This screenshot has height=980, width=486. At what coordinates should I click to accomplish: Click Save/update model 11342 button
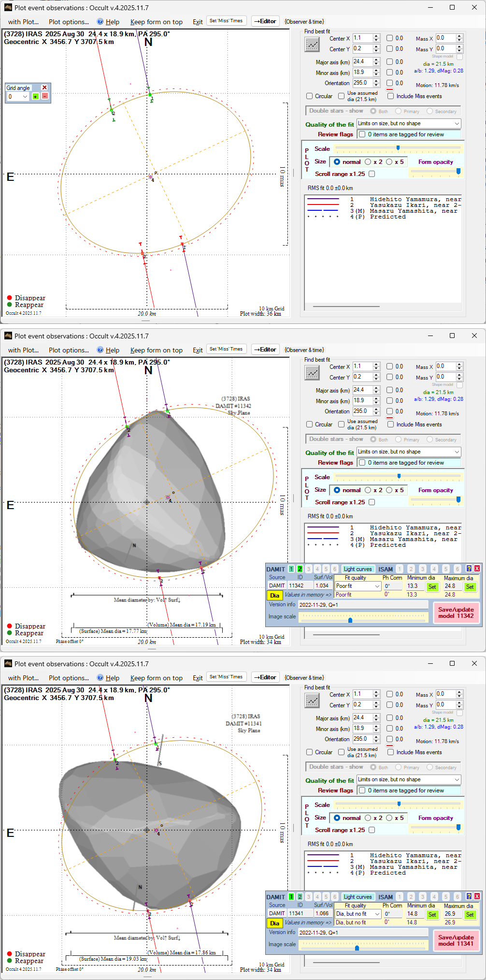(456, 613)
